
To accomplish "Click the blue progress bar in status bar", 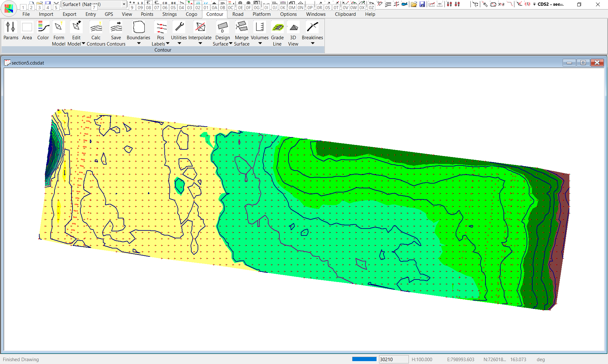I will 364,359.
